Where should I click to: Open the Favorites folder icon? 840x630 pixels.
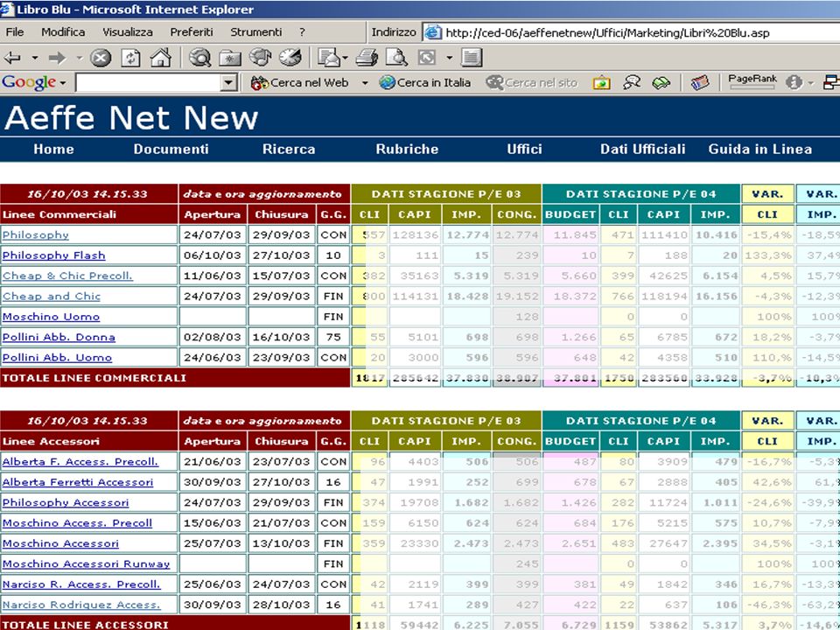pos(230,58)
